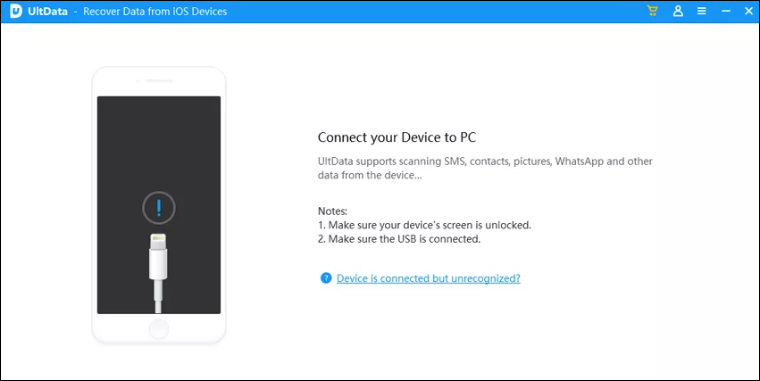Open the hamburger menu in title bar
The image size is (760, 381).
701,11
